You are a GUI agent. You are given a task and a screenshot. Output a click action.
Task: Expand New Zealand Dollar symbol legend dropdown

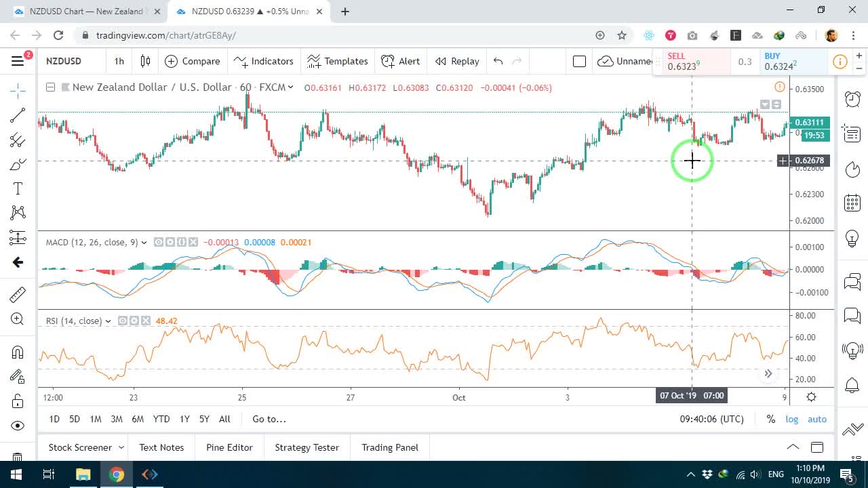(x=290, y=87)
